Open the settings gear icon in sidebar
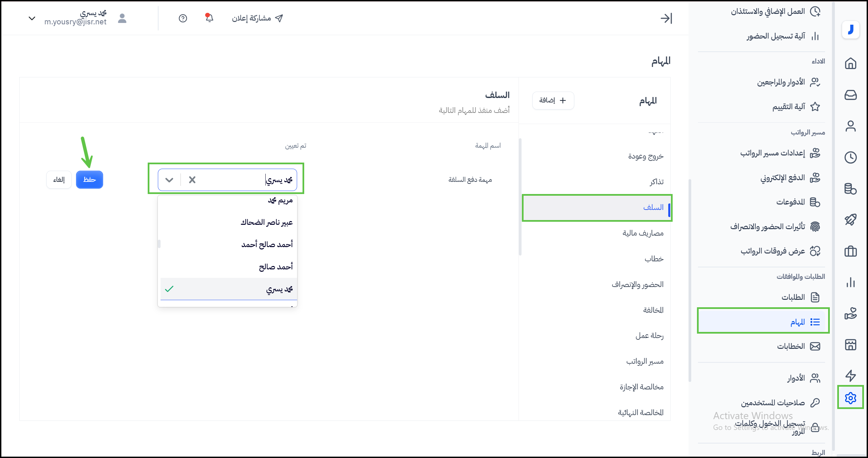Image resolution: width=868 pixels, height=458 pixels. pos(850,397)
